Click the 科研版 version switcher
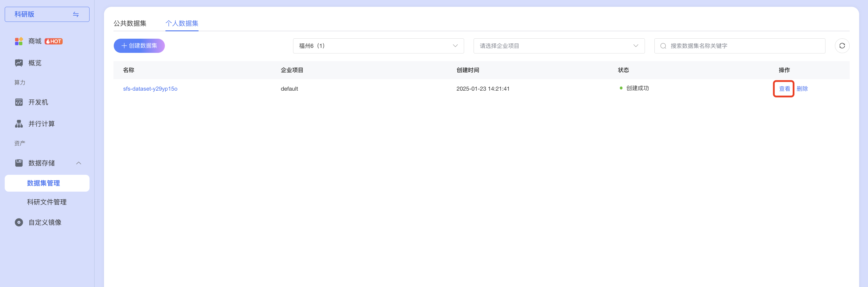 47,14
